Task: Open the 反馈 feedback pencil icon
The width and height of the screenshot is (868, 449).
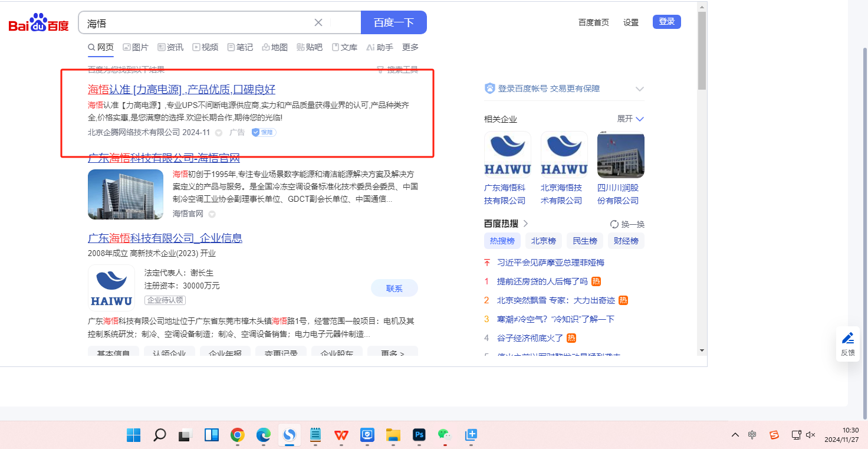Action: coord(848,338)
